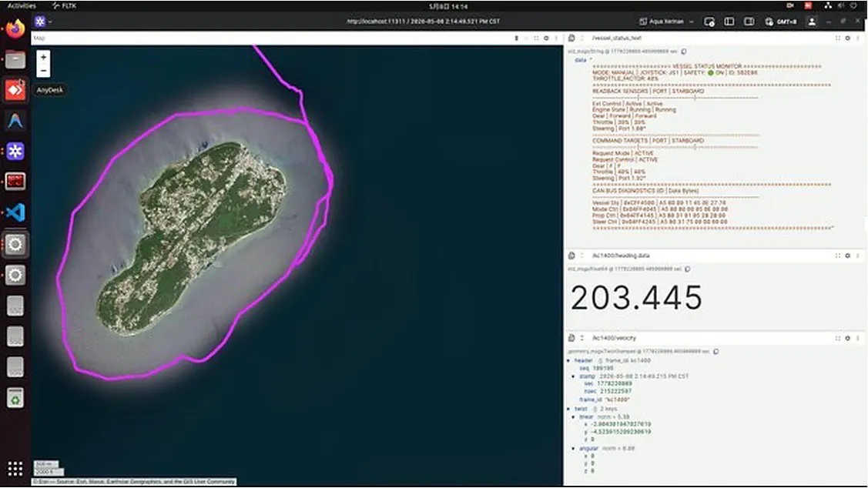Select the heading value 203.445

(637, 298)
